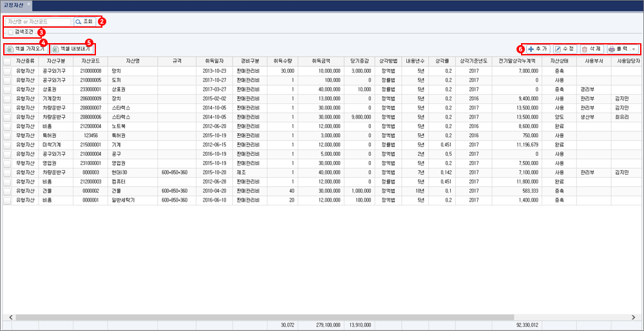
Task: Click the 출력 printer button
Action: [618, 49]
